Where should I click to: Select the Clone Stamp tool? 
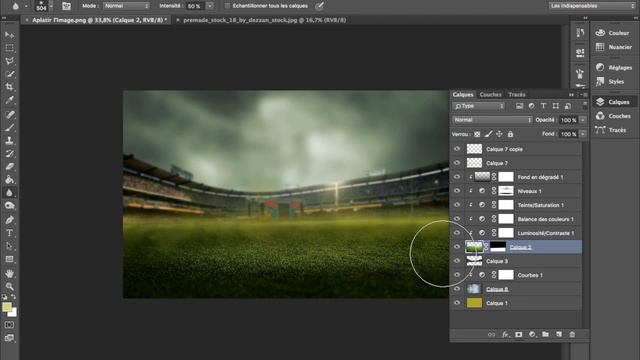coord(9,140)
